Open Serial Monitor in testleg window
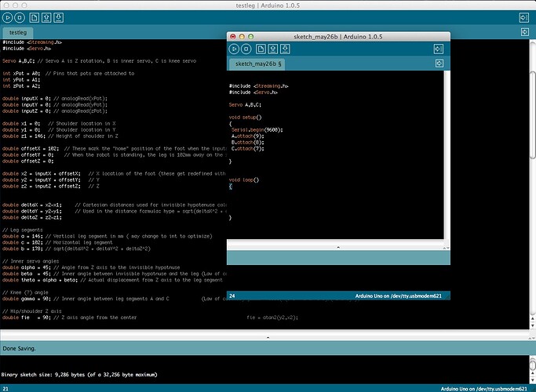 click(x=523, y=17)
